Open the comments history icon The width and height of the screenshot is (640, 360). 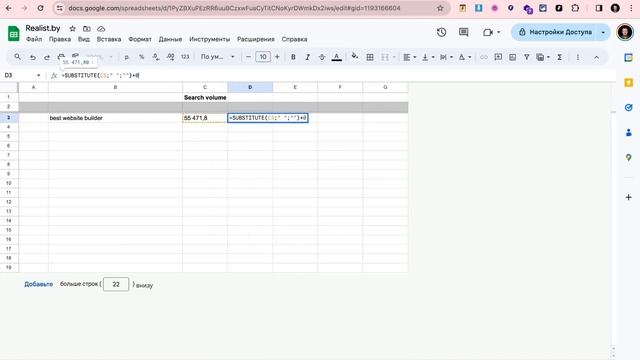(x=463, y=32)
